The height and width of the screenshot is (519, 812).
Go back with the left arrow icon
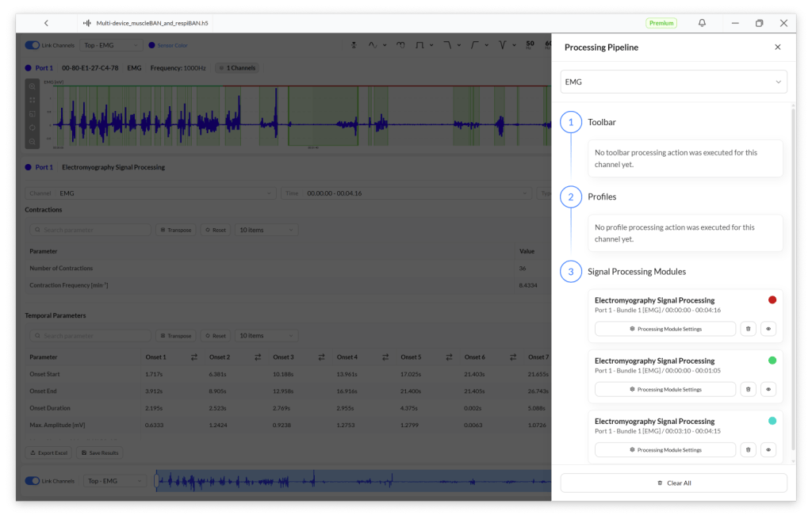click(46, 23)
